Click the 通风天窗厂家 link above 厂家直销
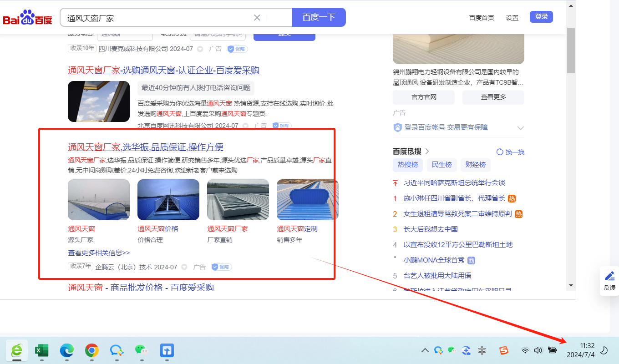The height and width of the screenshot is (364, 619). (228, 229)
